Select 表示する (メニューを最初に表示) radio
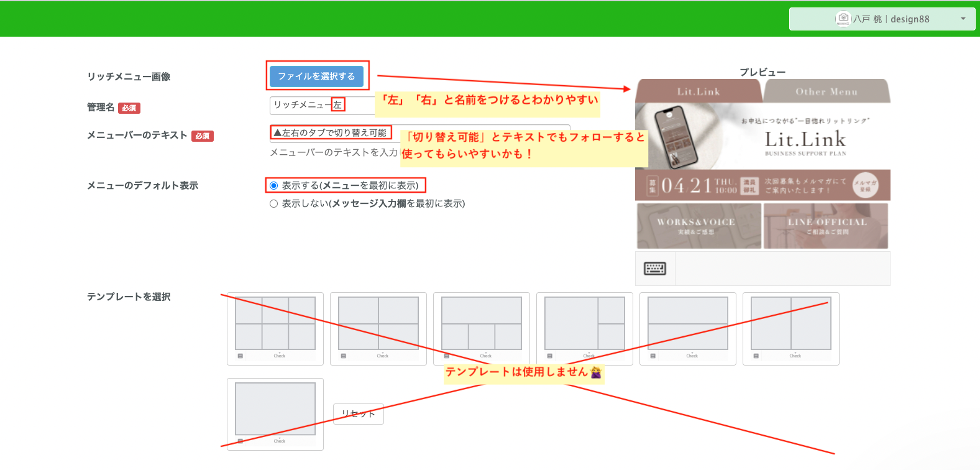This screenshot has width=980, height=470. pos(273,185)
